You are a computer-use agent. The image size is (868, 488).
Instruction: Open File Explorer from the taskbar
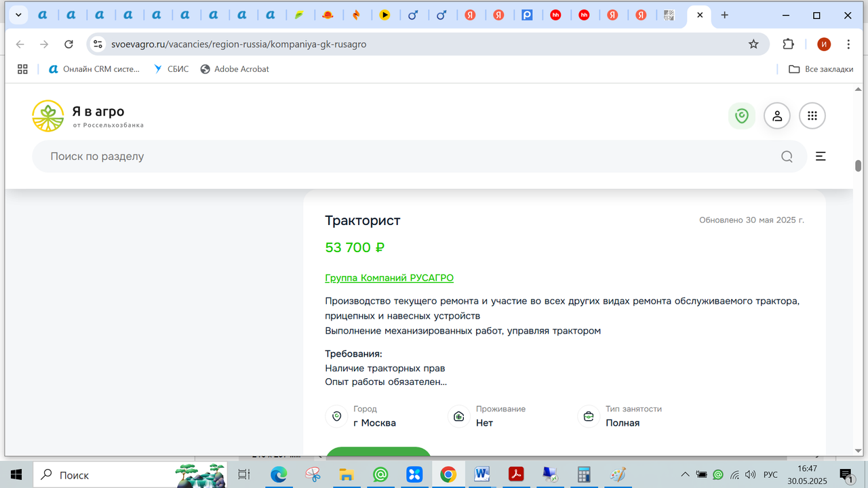pyautogui.click(x=347, y=474)
